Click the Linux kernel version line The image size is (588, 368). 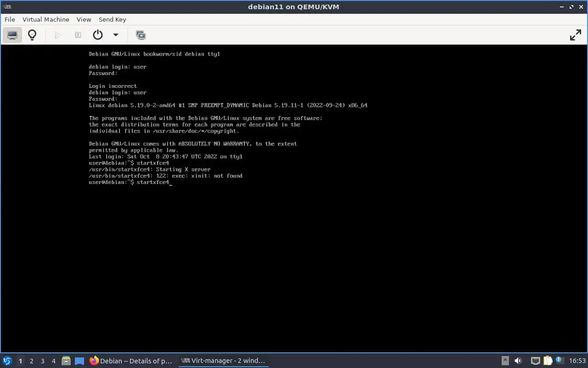[x=228, y=105]
